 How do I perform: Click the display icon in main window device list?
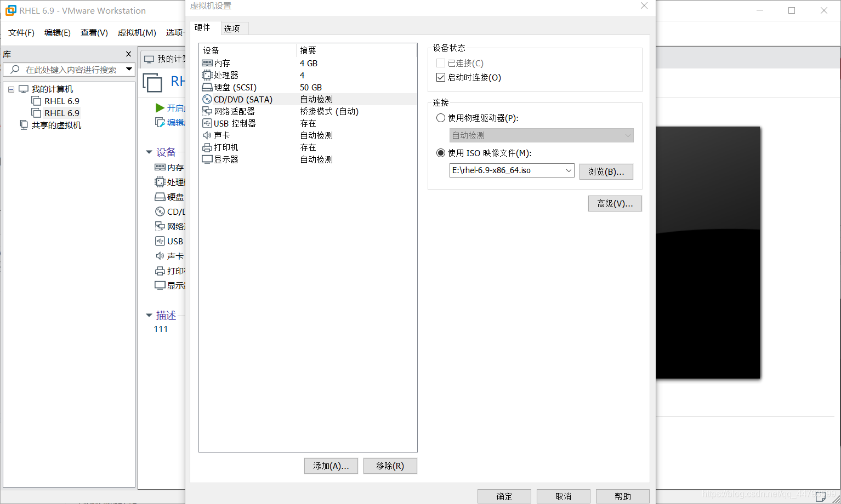pyautogui.click(x=160, y=285)
